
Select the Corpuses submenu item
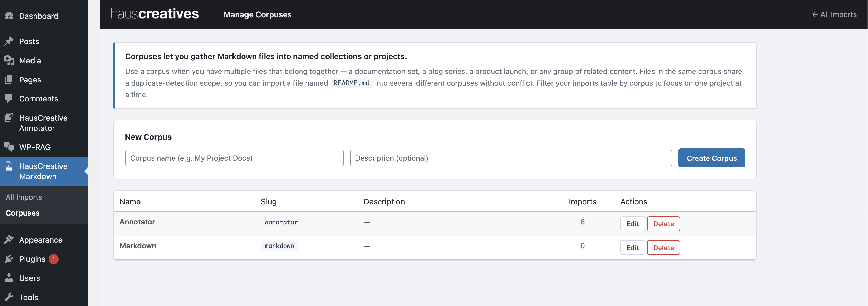23,213
